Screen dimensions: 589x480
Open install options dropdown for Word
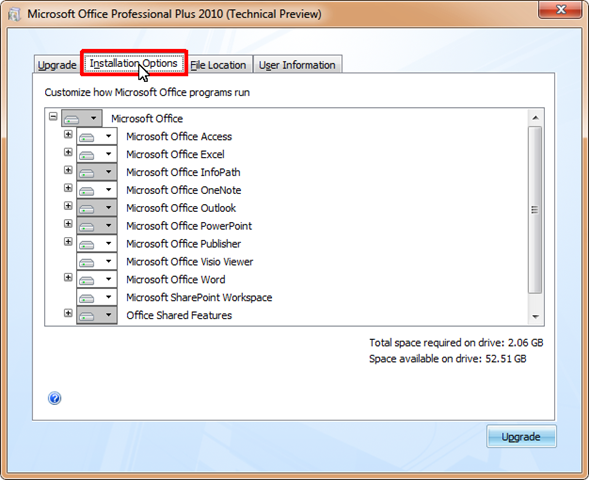97,279
